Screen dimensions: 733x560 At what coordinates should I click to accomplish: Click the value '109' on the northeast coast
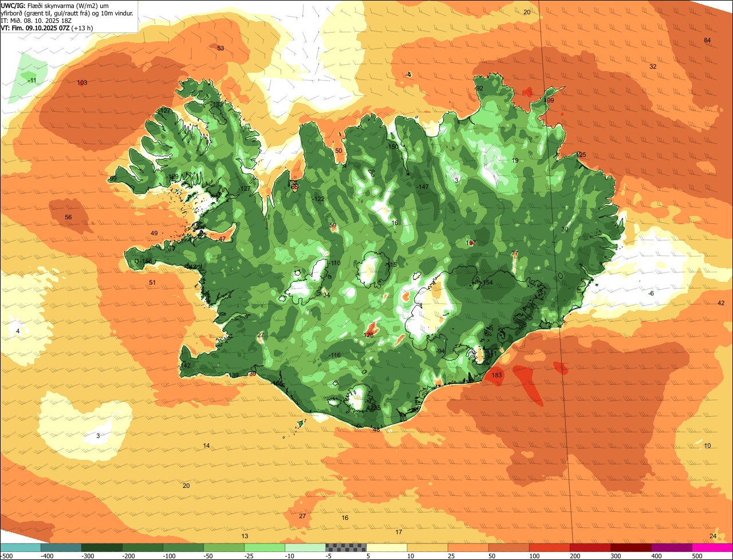coord(549,100)
